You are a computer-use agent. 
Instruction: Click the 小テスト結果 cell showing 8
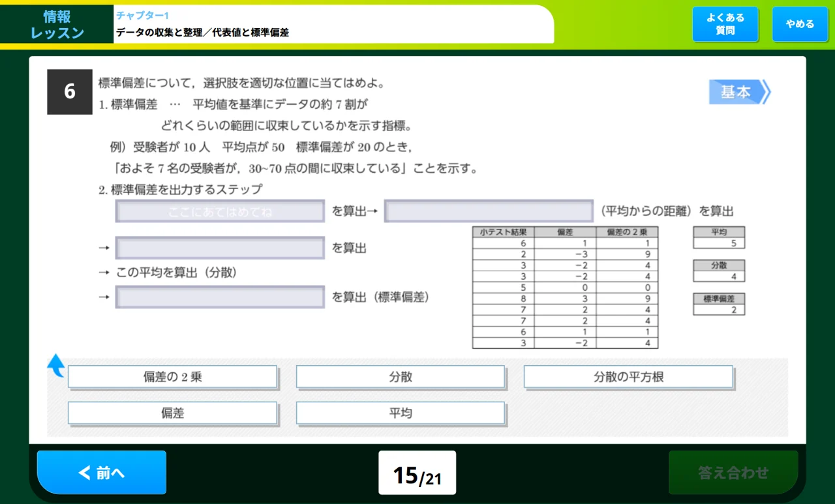pos(503,299)
